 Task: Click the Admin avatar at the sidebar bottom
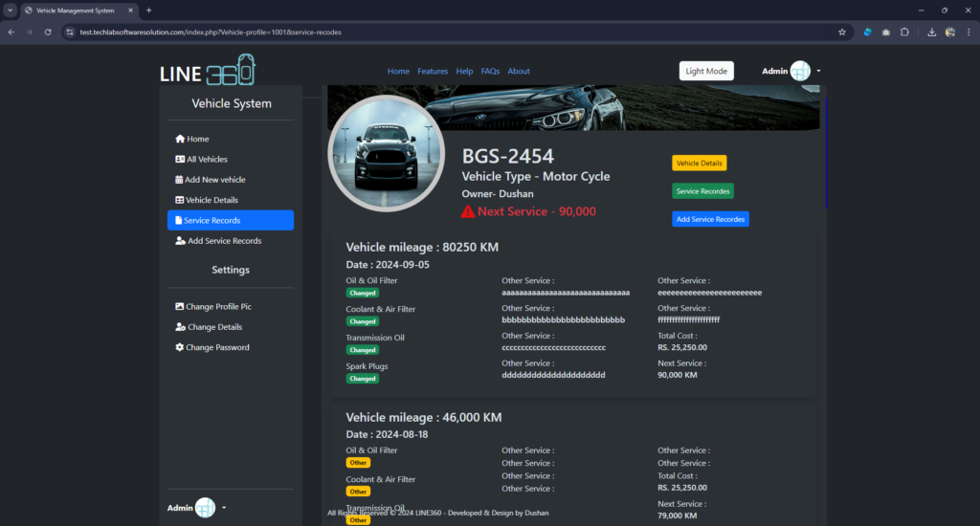click(x=205, y=508)
